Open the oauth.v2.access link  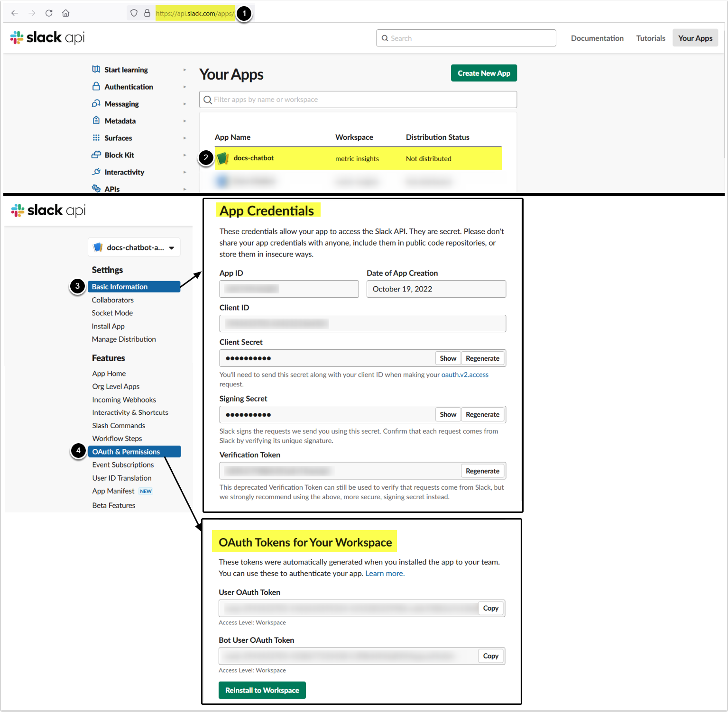[465, 374]
